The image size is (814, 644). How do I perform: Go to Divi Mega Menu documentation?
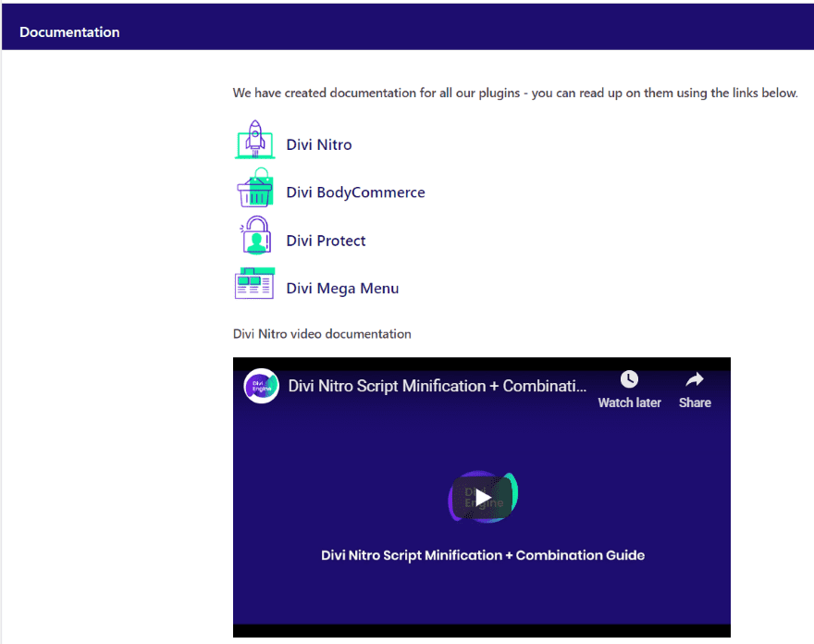pyautogui.click(x=342, y=289)
